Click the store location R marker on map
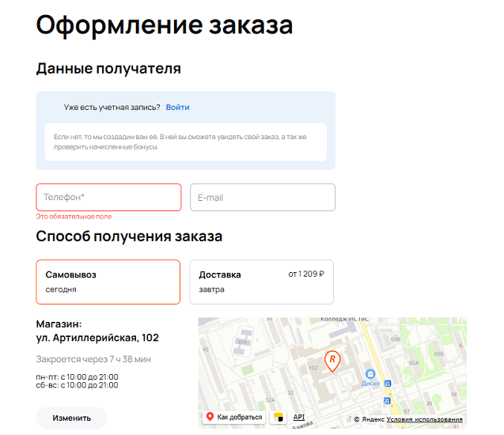Viewport: 504px width, 435px height. [x=332, y=361]
